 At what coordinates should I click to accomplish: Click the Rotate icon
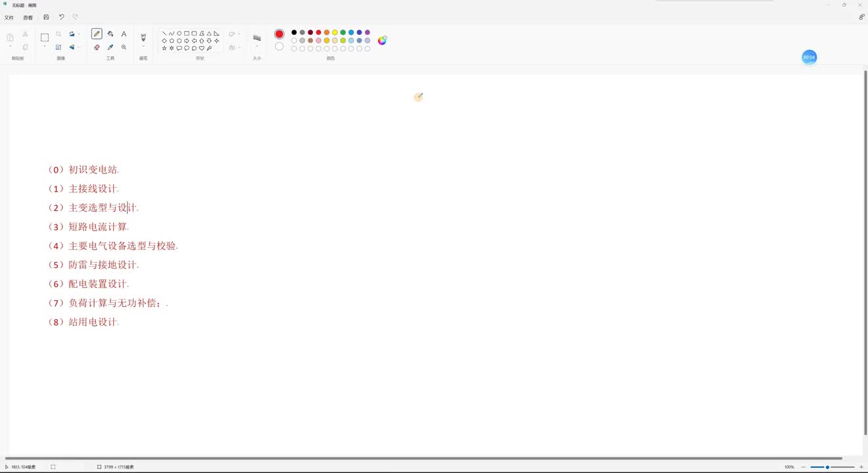pyautogui.click(x=72, y=34)
